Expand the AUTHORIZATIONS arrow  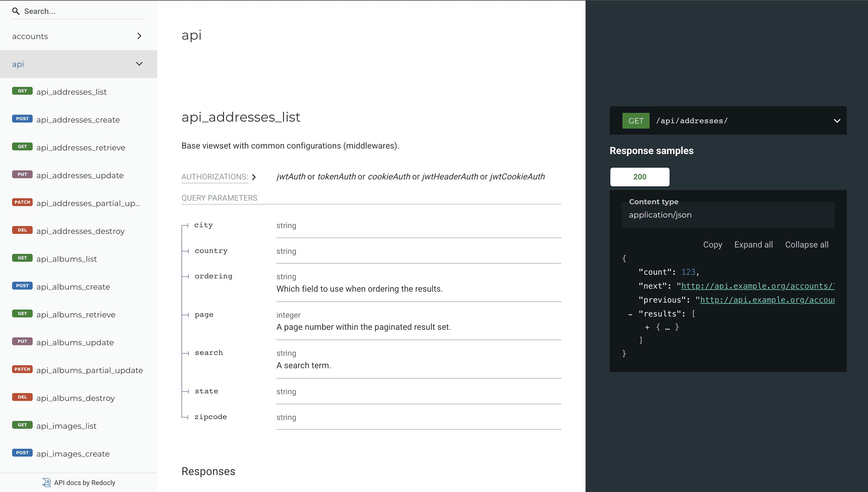254,177
